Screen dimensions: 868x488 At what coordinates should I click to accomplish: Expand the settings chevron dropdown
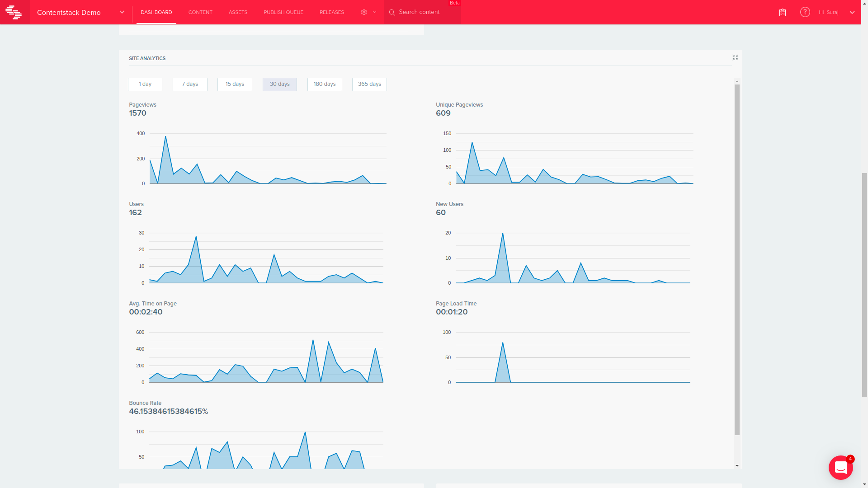click(374, 12)
